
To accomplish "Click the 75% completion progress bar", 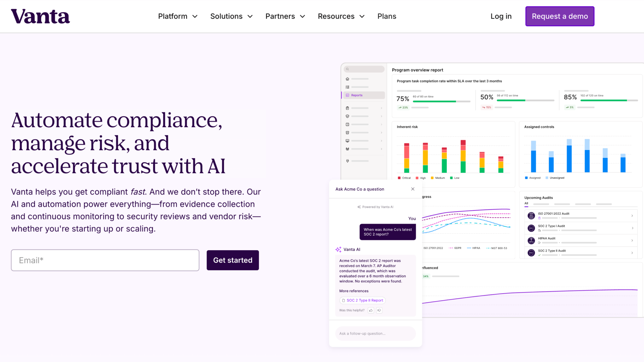I will 441,102.
